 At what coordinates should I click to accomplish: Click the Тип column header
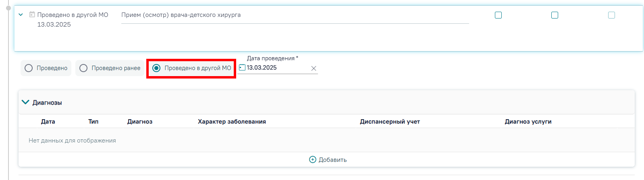(93, 121)
